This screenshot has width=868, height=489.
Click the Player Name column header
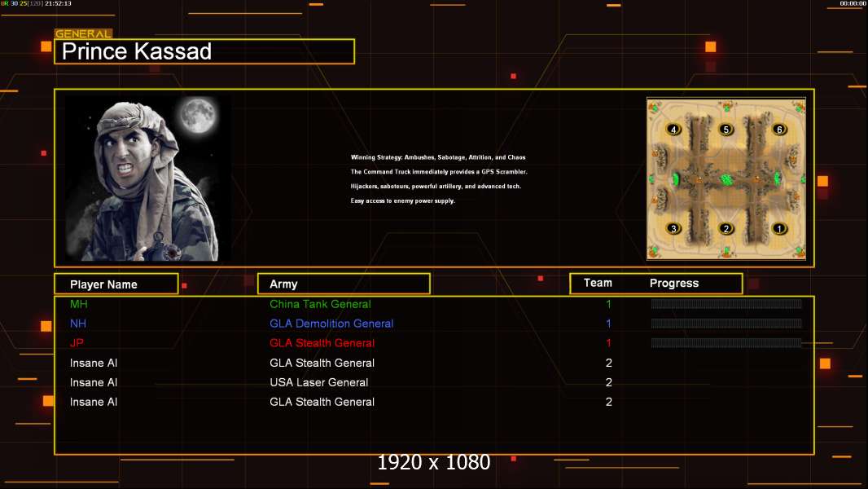tap(116, 284)
